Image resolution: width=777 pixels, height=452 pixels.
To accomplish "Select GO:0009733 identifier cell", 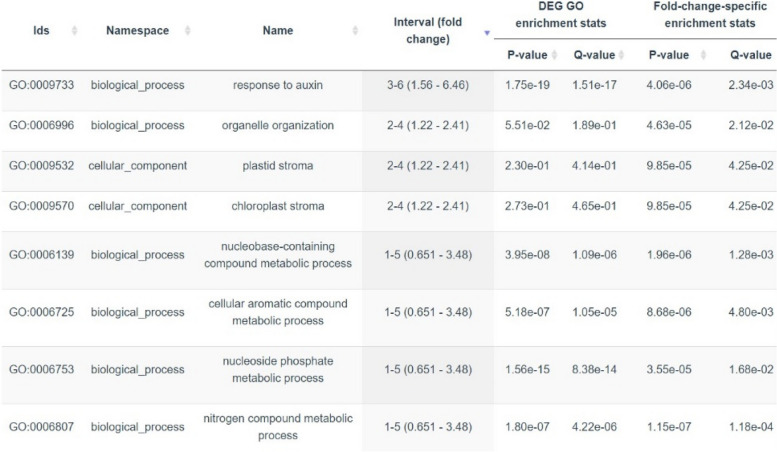I will [39, 85].
